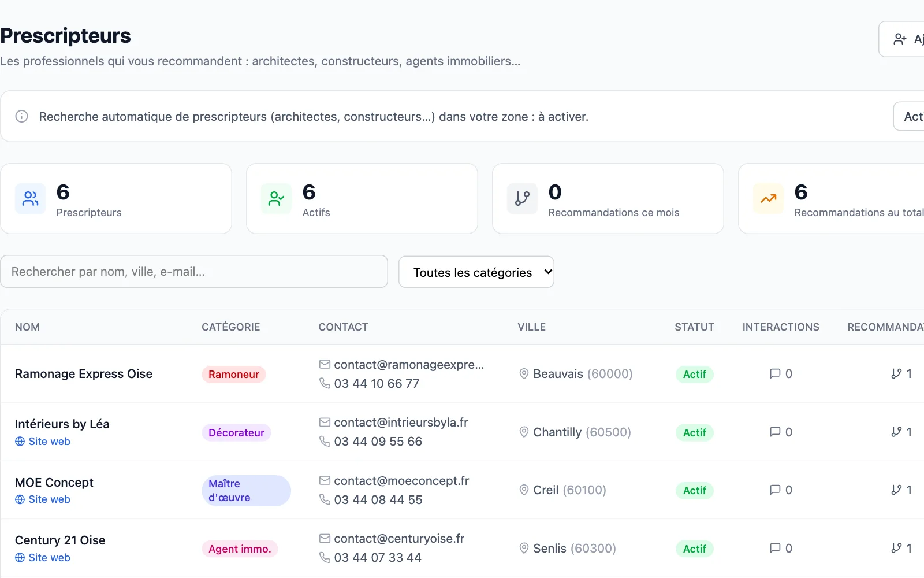Click the Activer button in the banner

tap(910, 116)
